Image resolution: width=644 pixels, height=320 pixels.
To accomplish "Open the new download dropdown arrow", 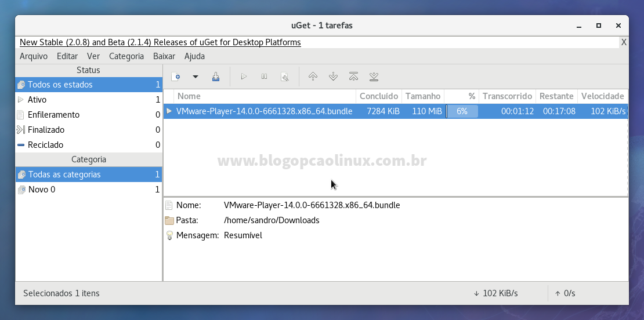I will pyautogui.click(x=196, y=77).
